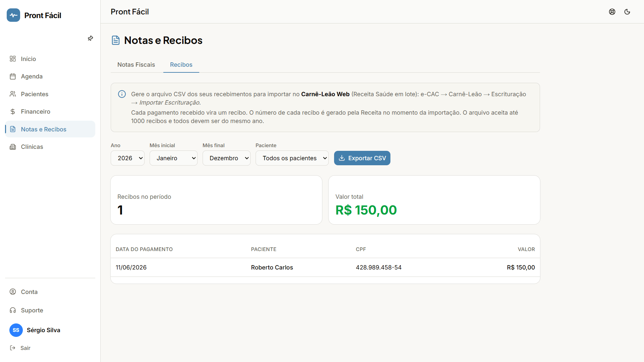Click the Pacientes people icon
Screen dimensions: 644x362
(x=13, y=94)
